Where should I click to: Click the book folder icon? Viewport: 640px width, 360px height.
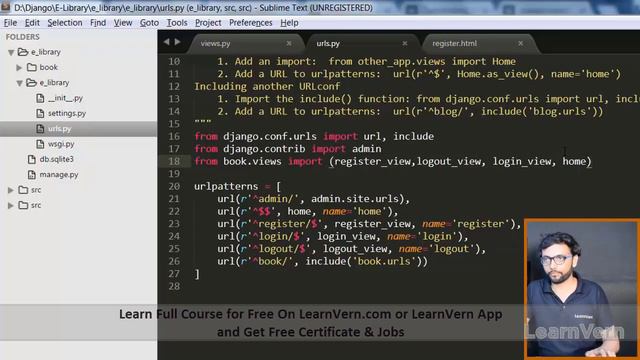pos(31,67)
